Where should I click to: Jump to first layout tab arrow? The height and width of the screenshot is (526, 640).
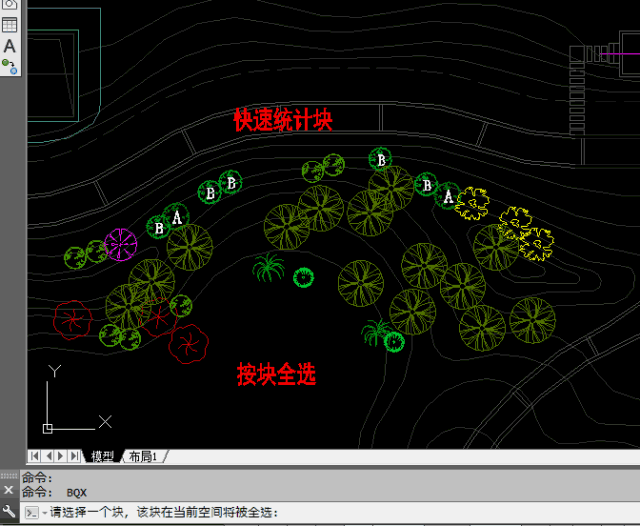pyautogui.click(x=35, y=456)
